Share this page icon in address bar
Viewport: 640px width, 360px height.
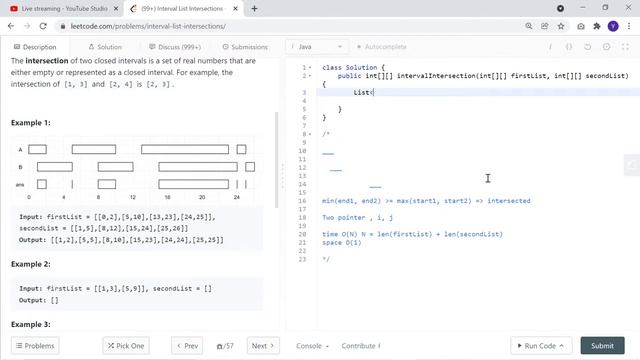coord(544,26)
